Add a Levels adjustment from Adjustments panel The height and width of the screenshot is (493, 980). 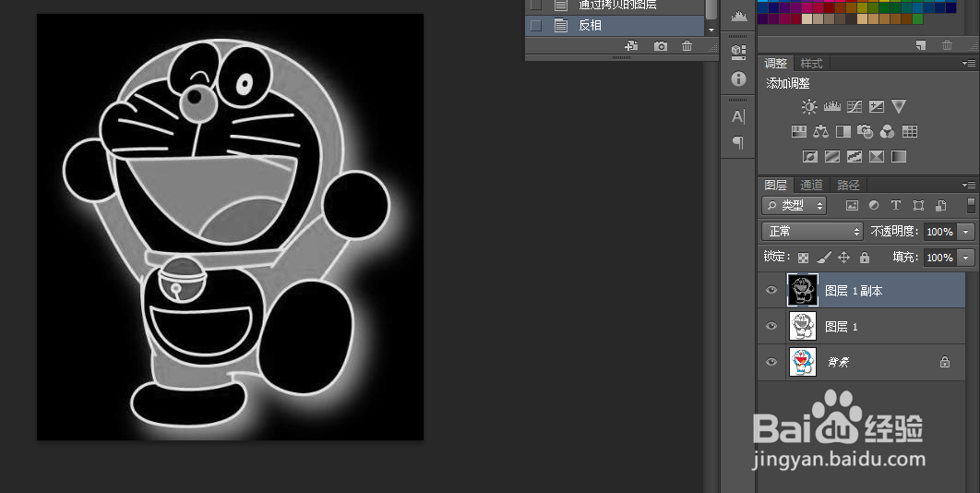831,106
